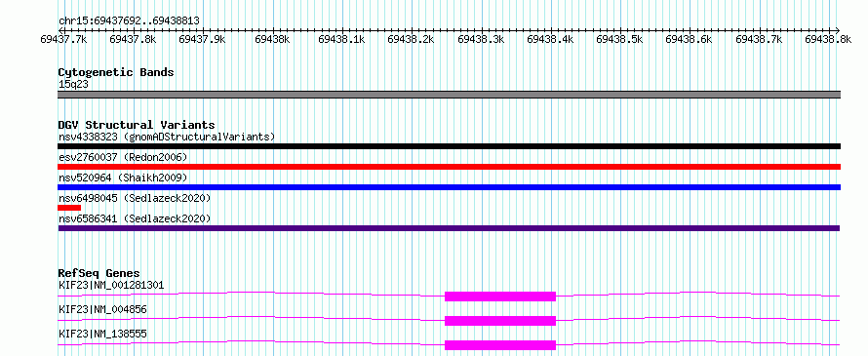This screenshot has width=868, height=356.
Task: Click the 15q23 band label
Action: click(73, 84)
